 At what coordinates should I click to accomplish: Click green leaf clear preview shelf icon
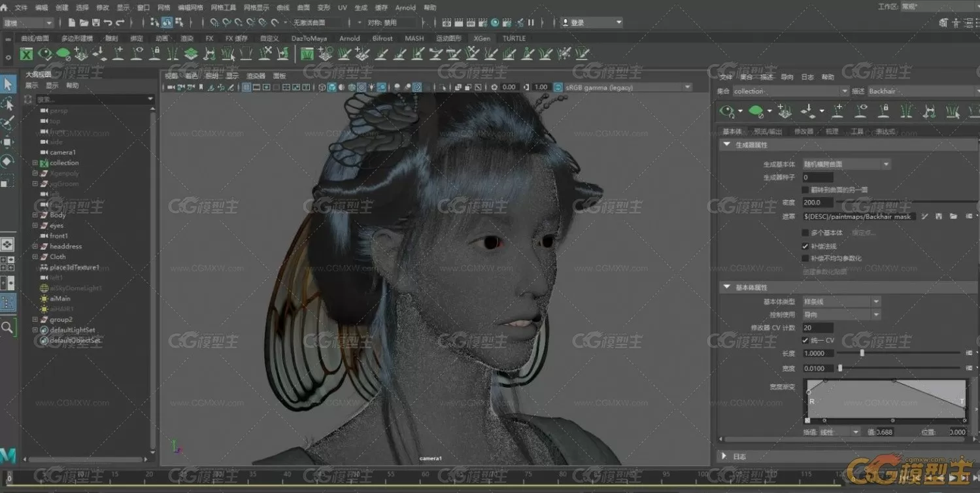pos(63,54)
